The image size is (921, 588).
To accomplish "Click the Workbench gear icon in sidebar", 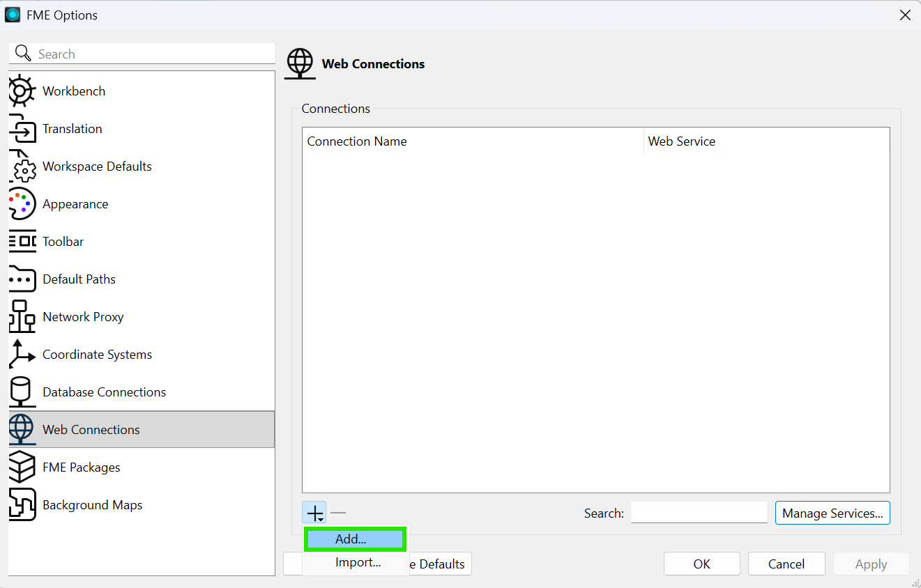I will click(22, 91).
